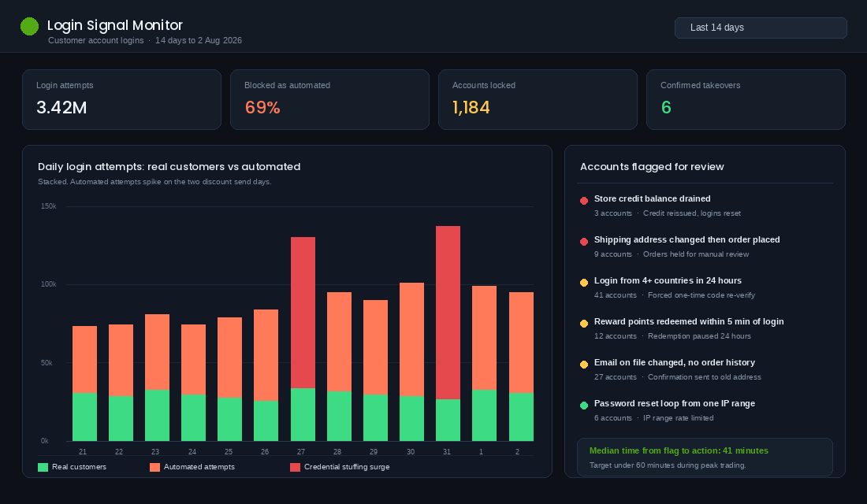867x504 pixels.
Task: Click the Accounts flagged for review heading
Action: click(x=652, y=166)
